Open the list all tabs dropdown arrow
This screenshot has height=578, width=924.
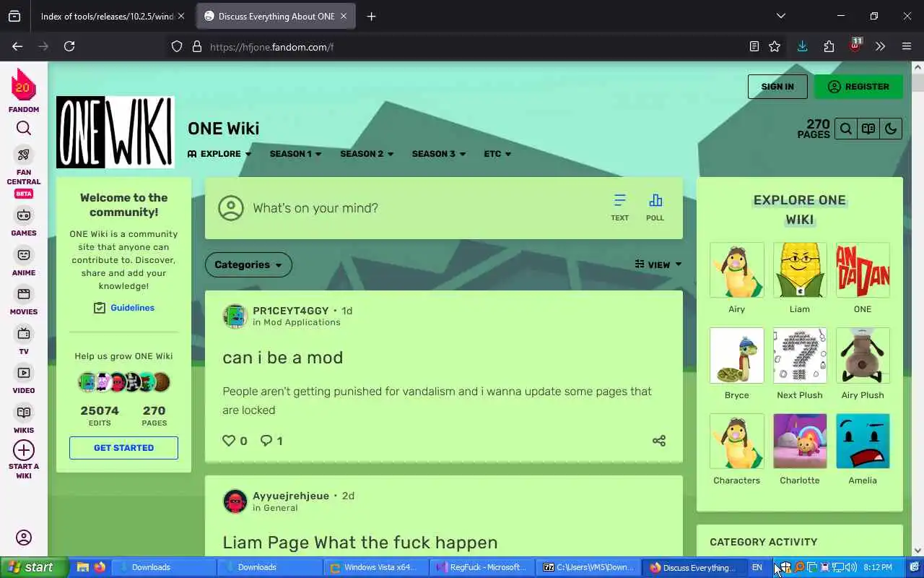780,16
